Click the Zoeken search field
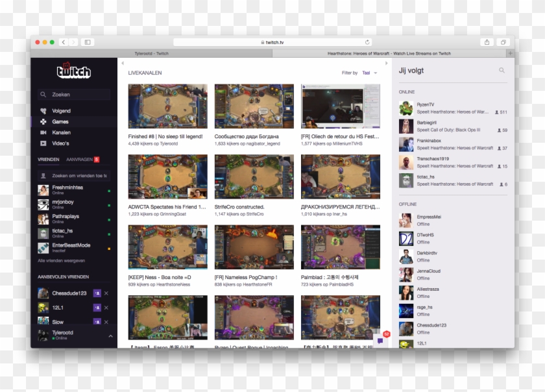The height and width of the screenshot is (392, 545). 73,94
